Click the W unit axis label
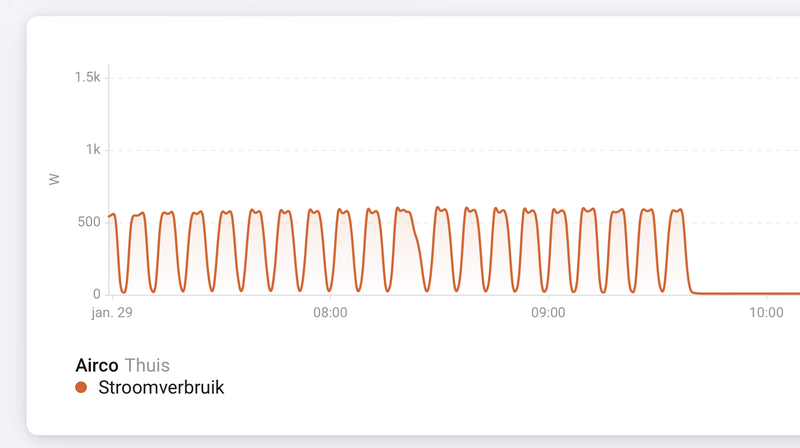Viewport: 800px width, 448px height. pos(55,180)
